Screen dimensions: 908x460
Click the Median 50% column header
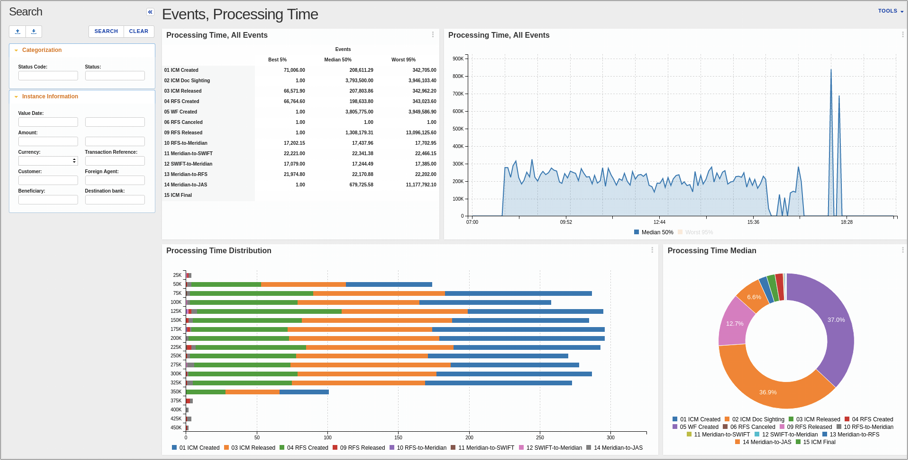pos(338,60)
